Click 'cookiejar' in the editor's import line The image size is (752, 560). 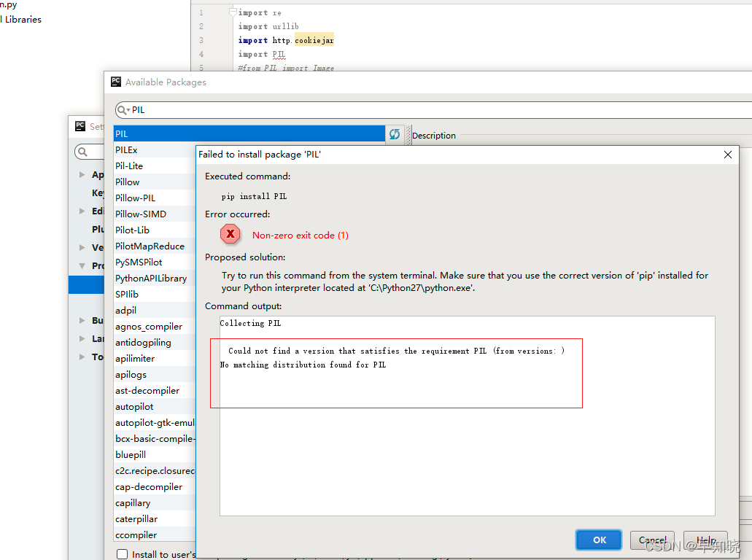[x=314, y=40]
